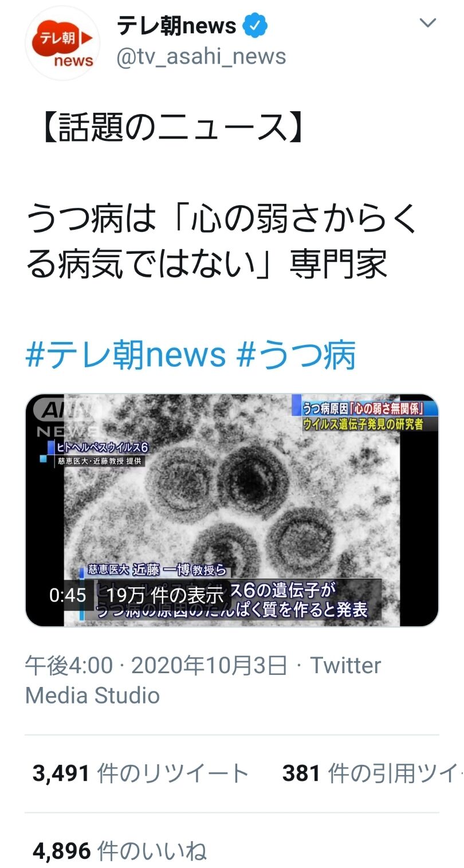The height and width of the screenshot is (868, 464).
Task: Tap the blue verified badge
Action: [x=255, y=26]
